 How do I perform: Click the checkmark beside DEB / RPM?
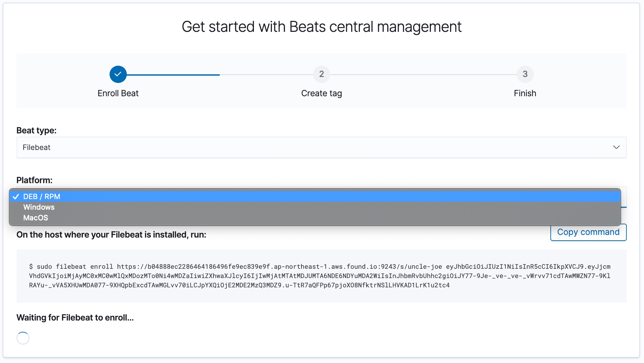coord(16,196)
